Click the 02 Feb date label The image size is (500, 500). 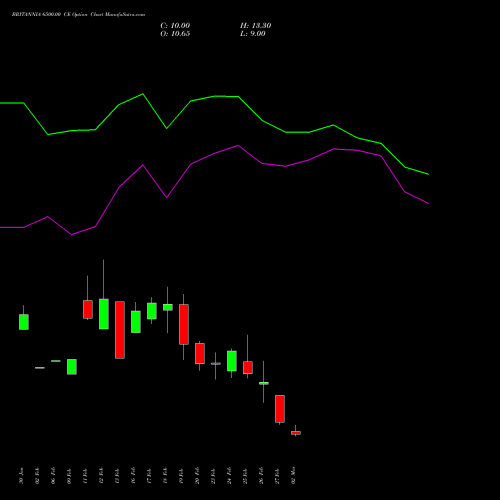[x=37, y=476]
